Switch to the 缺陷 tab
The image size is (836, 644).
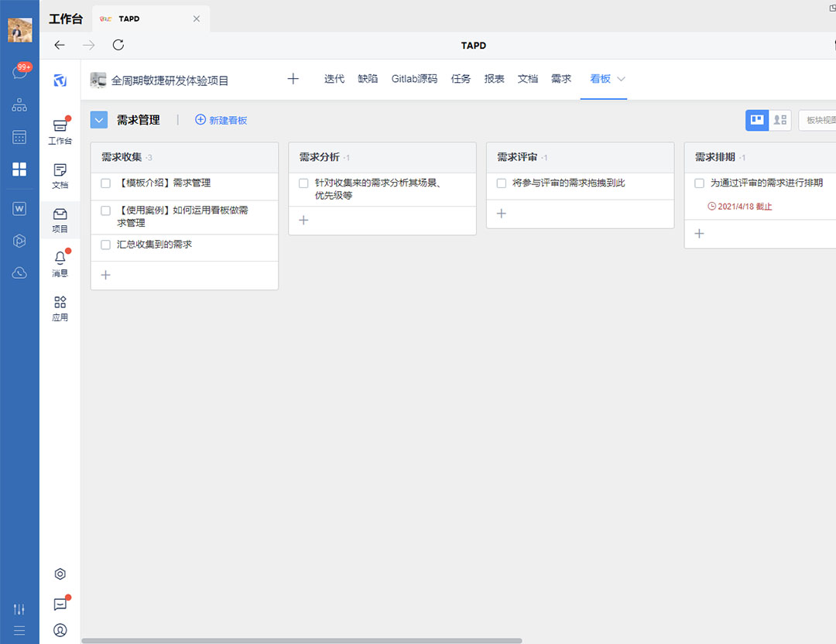pos(368,79)
